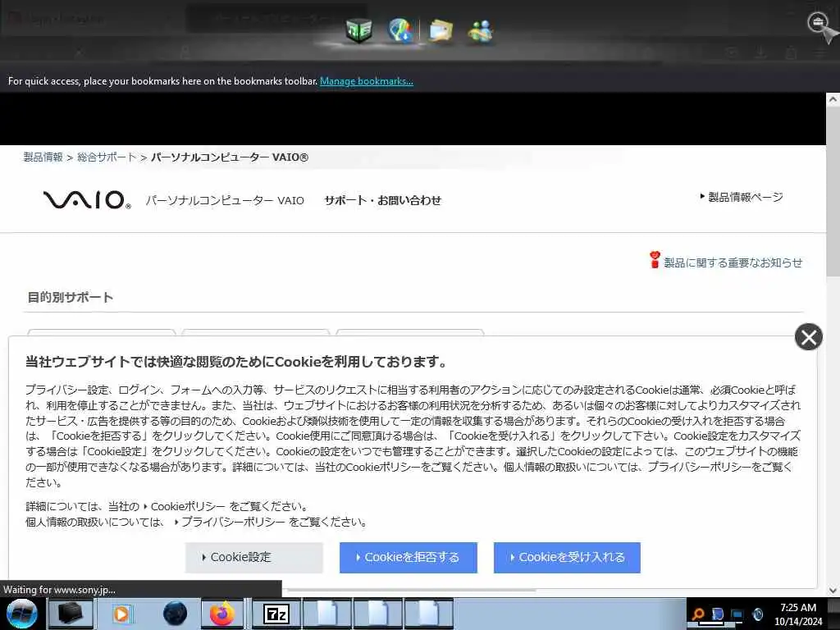Go to 製品情報 breadcrumb link
Screen dimensions: 840x630
pyautogui.click(x=43, y=157)
